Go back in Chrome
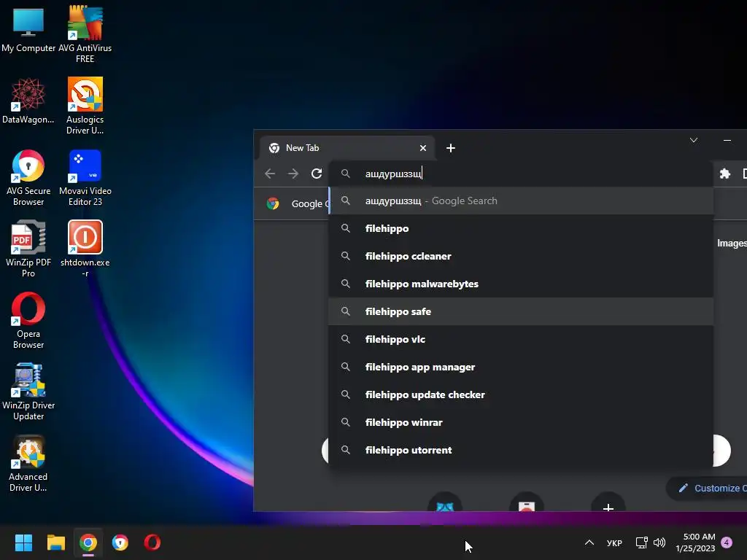 coord(270,174)
